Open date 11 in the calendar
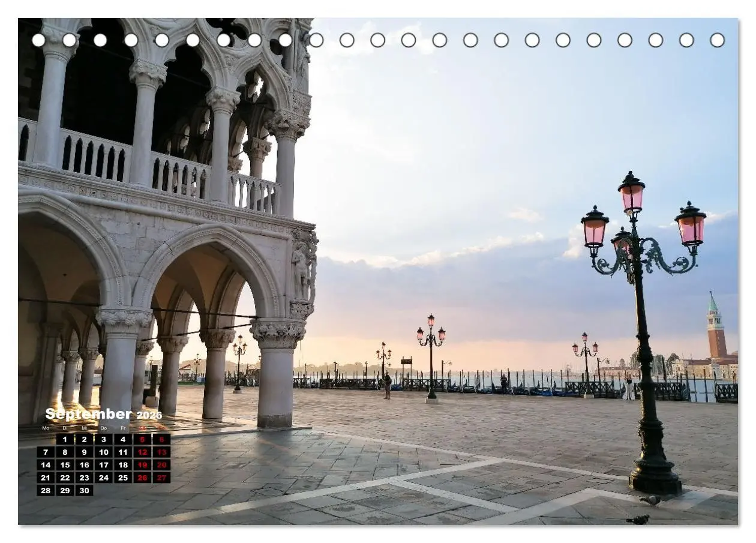This screenshot has height=543, width=756. click(123, 452)
